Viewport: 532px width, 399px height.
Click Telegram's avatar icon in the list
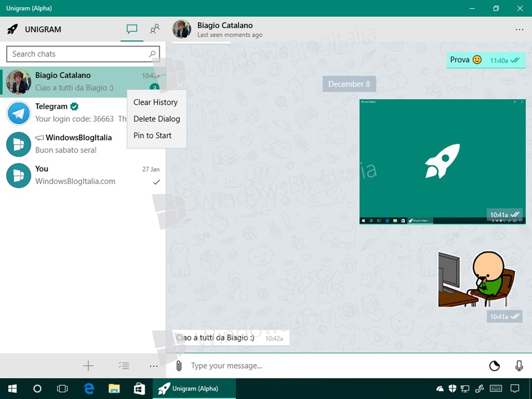(x=19, y=113)
